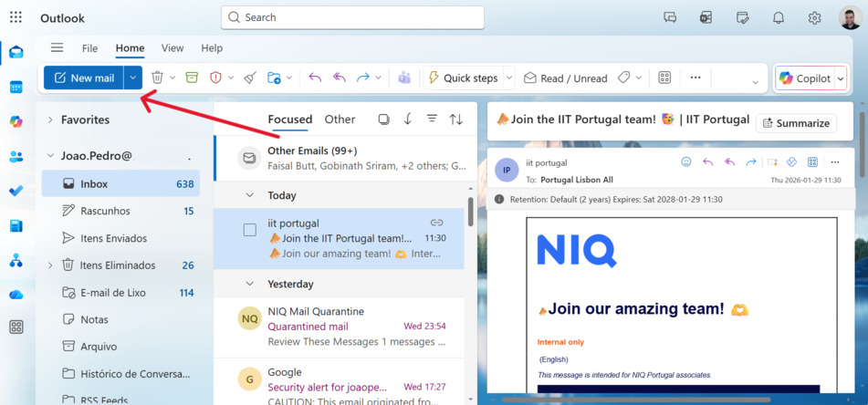Open ribbon Apps grid icon

pos(664,78)
